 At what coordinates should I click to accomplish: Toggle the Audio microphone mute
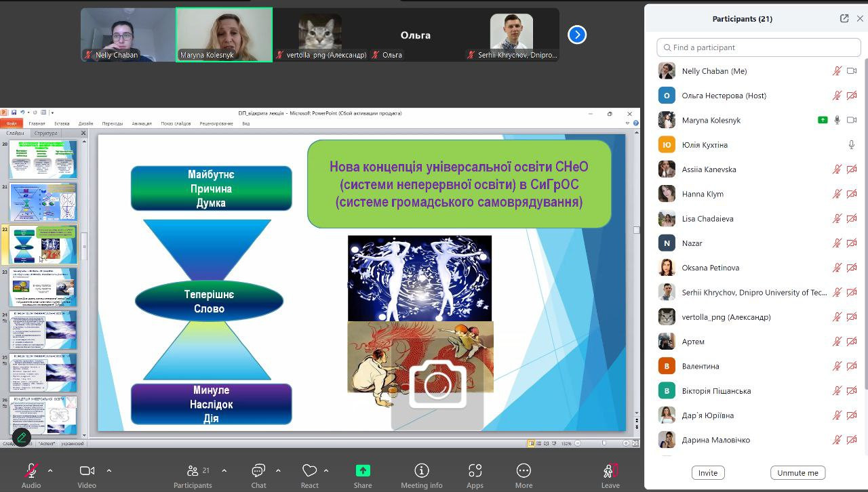[31, 471]
